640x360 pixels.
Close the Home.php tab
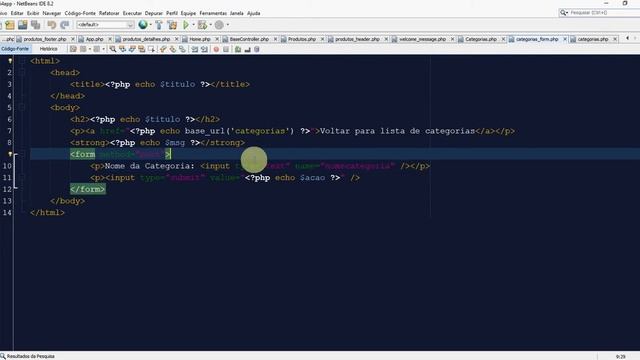click(217, 39)
